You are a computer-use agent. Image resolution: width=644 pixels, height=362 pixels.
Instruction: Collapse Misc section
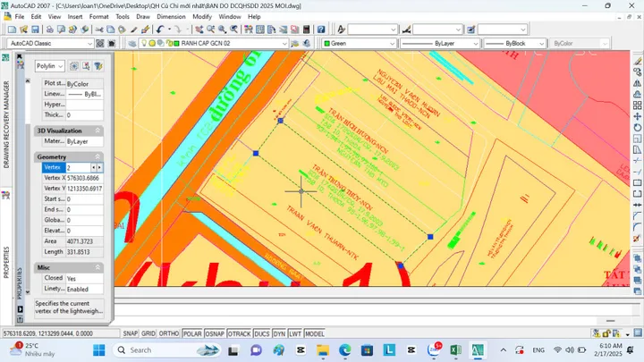click(97, 267)
